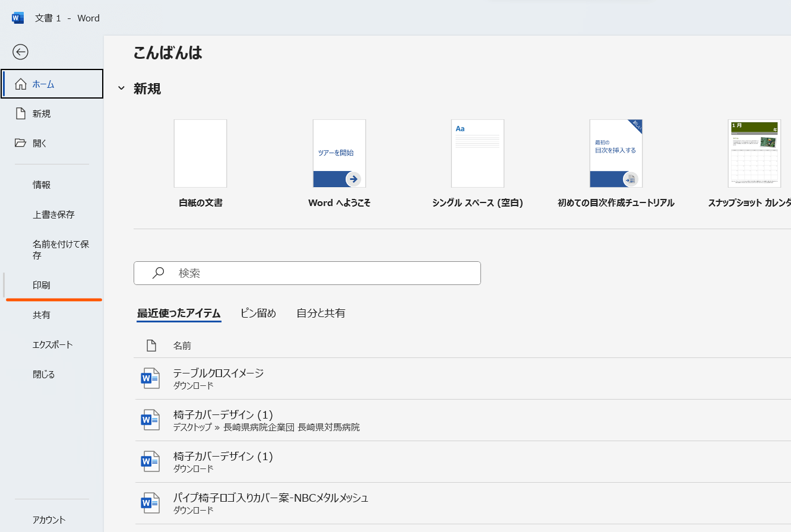Collapse the 新規 section chevron
Screen dimensions: 791x532
click(121, 88)
